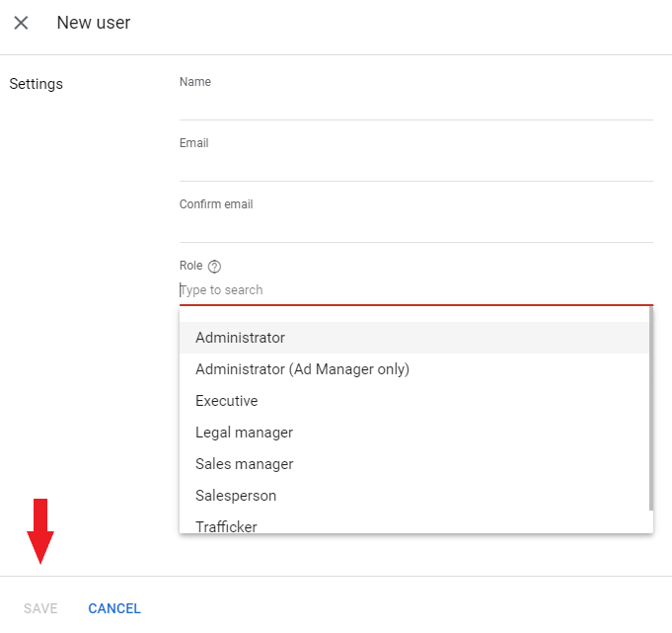
Task: Click CANCEL to discard the new user
Action: pos(114,608)
